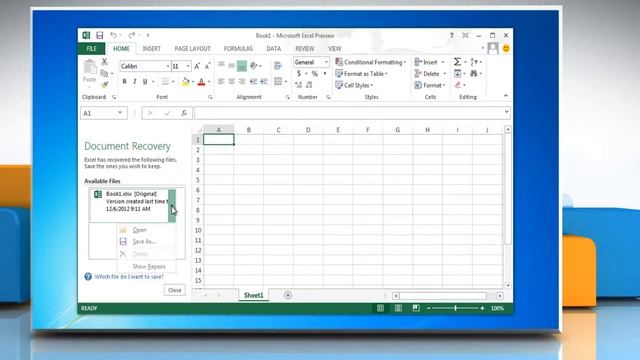Switch to Normal view in status bar
This screenshot has height=360, width=640.
tap(380, 308)
